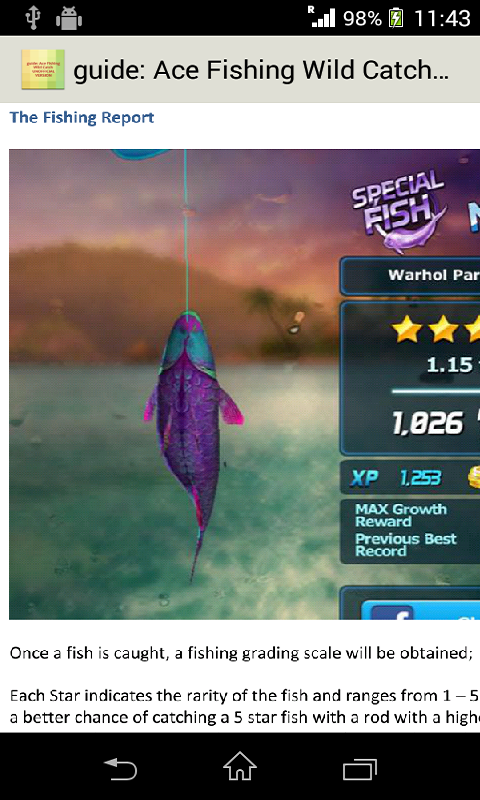Tap the battery charging status icon
Image resolution: width=480 pixels, height=800 pixels.
pos(396,19)
